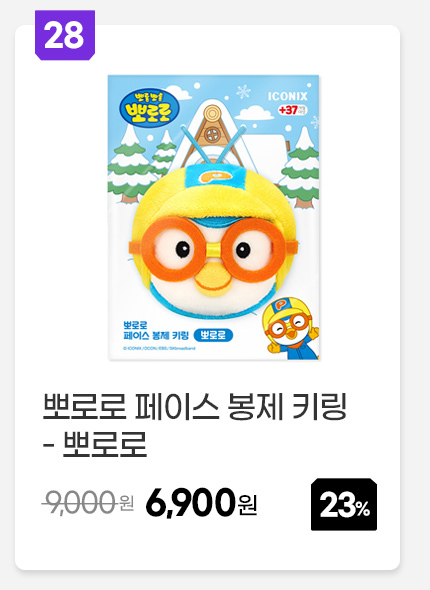This screenshot has width=430, height=590.
Task: Click the purple rank 28 badge
Action: (65, 35)
